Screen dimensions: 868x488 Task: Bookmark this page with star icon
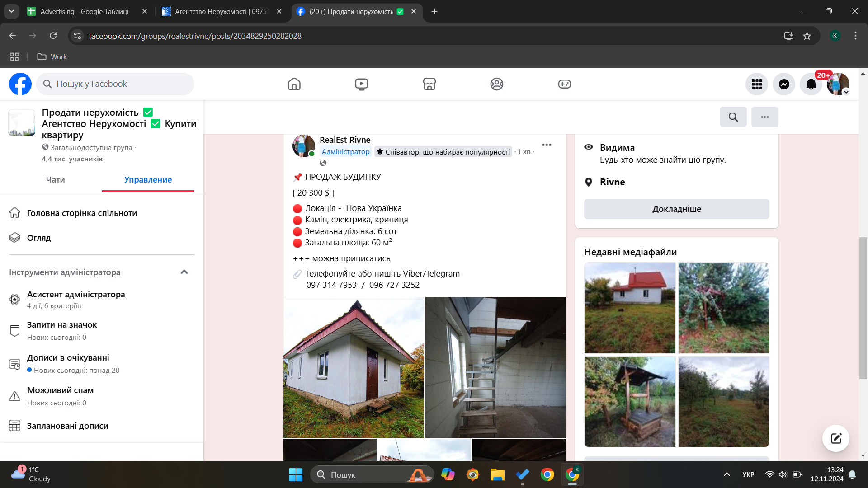(x=807, y=36)
